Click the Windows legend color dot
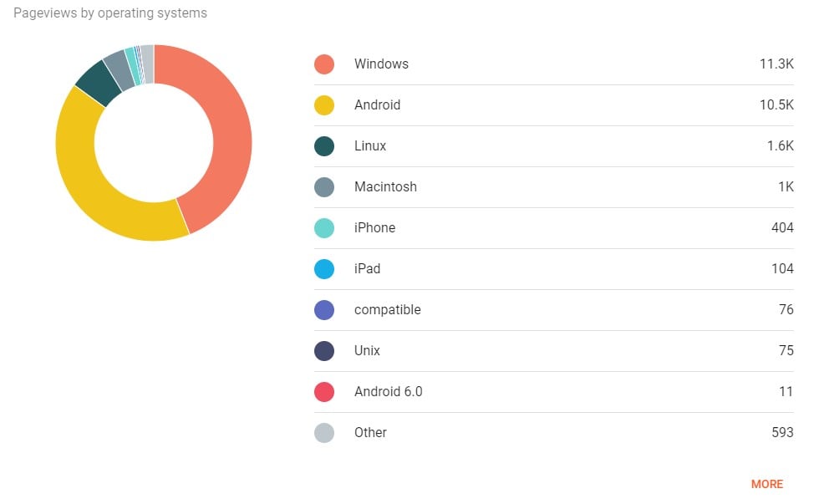Image resolution: width=819 pixels, height=504 pixels. click(324, 64)
